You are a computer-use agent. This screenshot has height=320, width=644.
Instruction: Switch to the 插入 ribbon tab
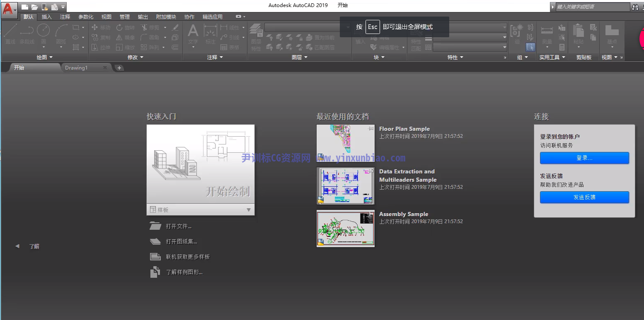[x=47, y=17]
